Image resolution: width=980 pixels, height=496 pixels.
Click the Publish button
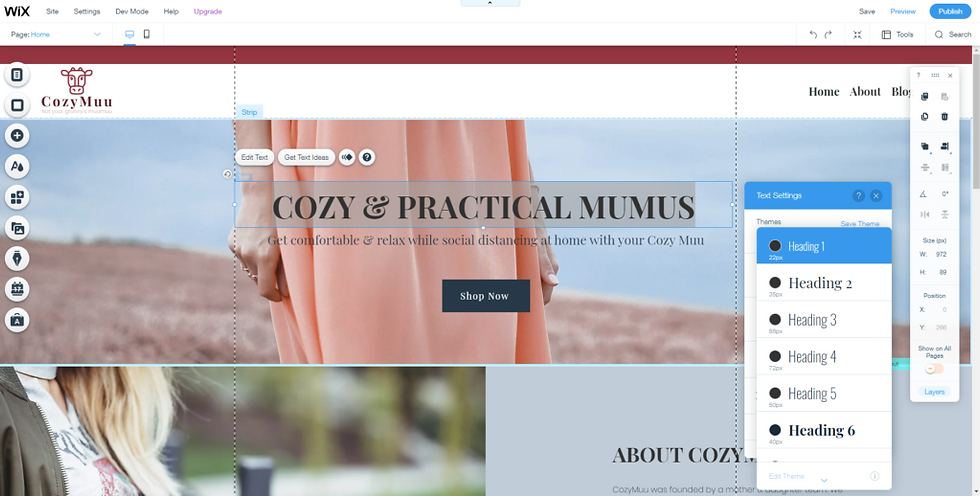(950, 11)
